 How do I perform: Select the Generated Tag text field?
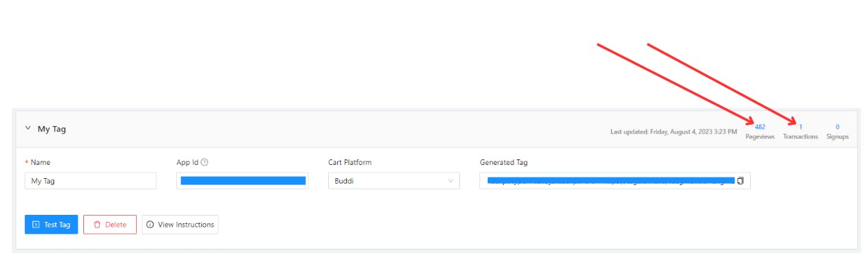615,181
